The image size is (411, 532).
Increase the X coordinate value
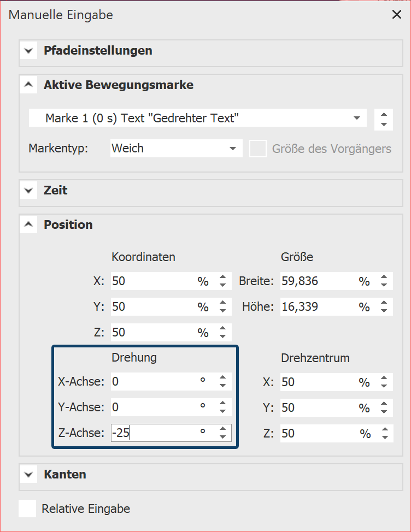coord(222,277)
